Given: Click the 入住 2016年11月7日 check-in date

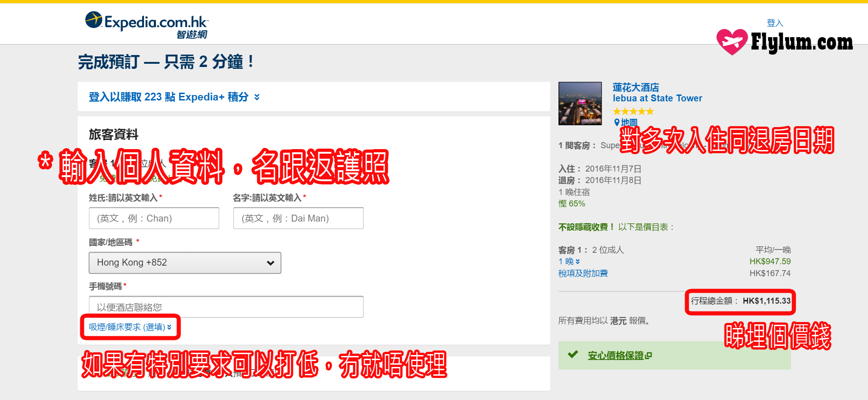Looking at the screenshot, I should click(x=600, y=169).
